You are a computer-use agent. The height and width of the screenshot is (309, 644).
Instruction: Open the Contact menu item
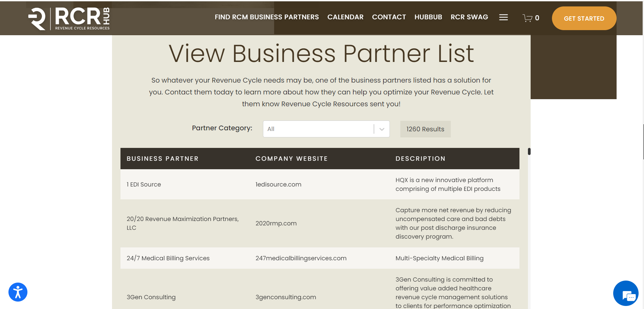(389, 17)
